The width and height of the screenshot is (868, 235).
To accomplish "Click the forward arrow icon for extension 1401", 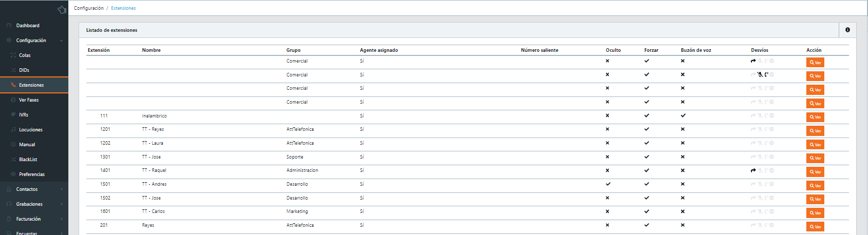I will coord(753,170).
